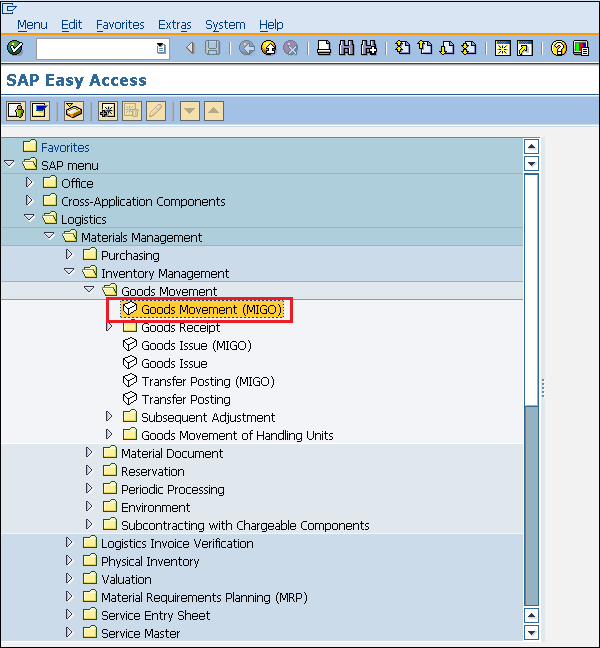Image resolution: width=600 pixels, height=648 pixels.
Task: Click the Customize Local Layout icon
Action: tap(581, 48)
